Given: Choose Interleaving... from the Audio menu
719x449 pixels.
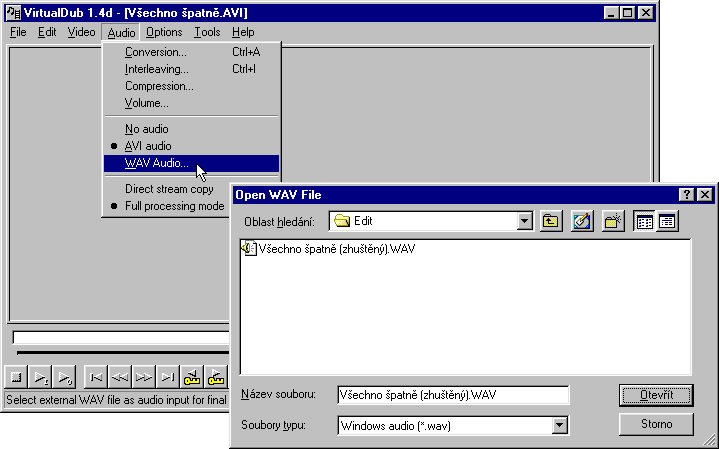Looking at the screenshot, I should 191,69.
